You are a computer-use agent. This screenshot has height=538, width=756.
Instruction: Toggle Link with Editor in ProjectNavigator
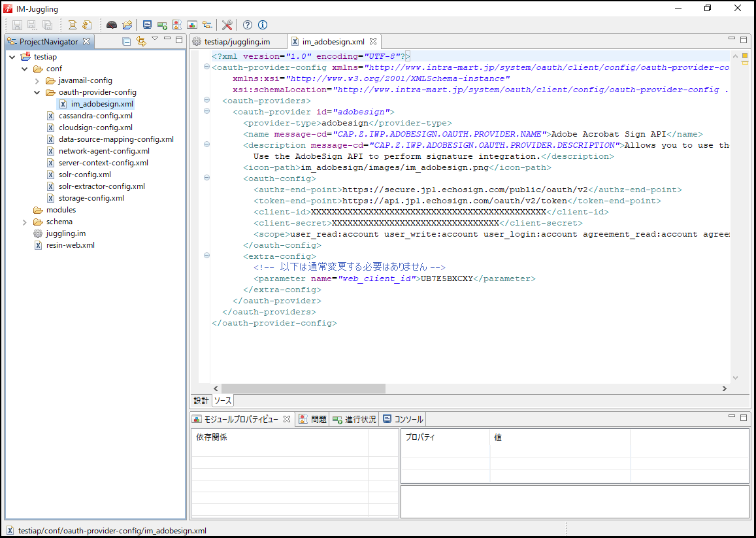(141, 40)
